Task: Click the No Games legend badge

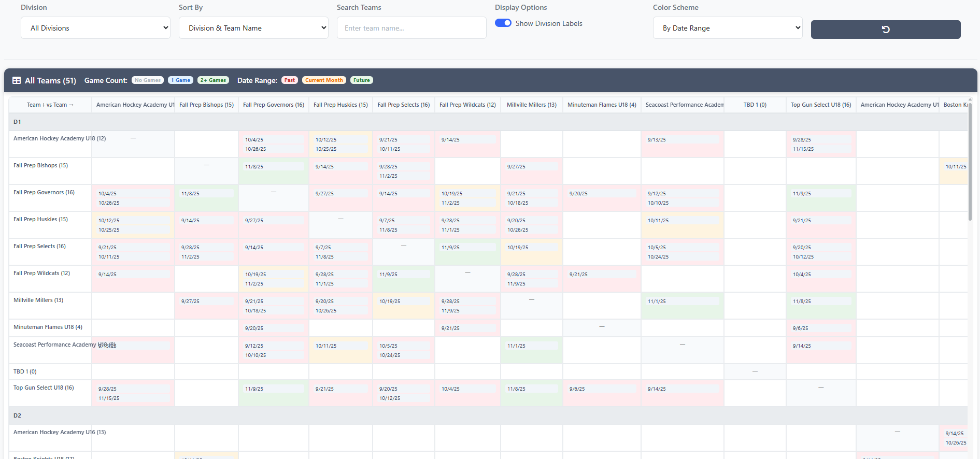Action: click(148, 80)
